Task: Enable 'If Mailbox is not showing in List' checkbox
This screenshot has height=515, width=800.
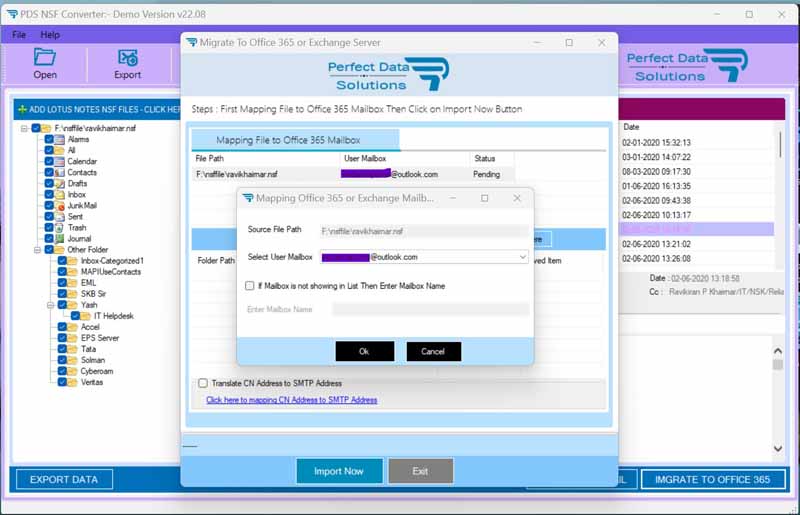Action: coord(249,286)
